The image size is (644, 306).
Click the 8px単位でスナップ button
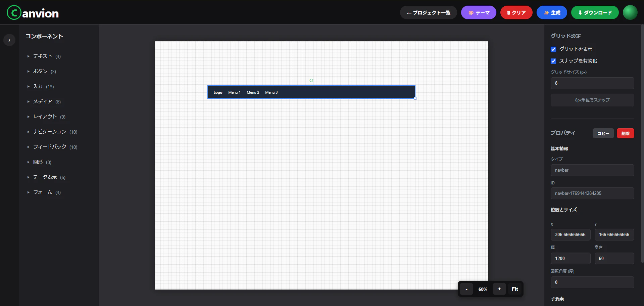pos(592,100)
